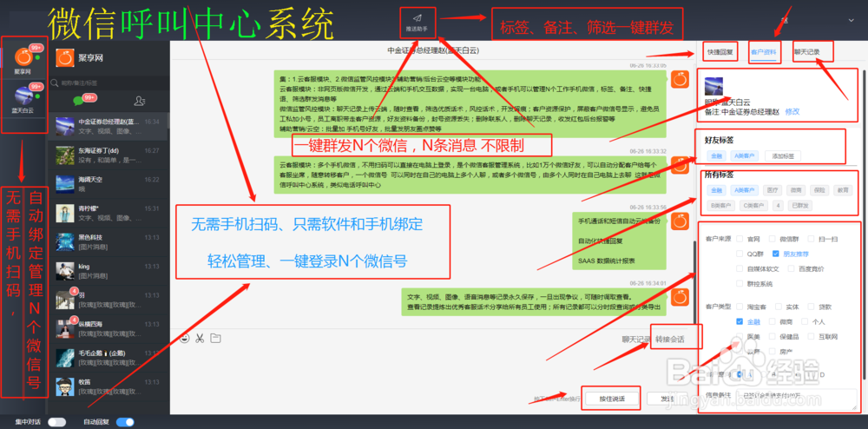Check the 贷款 customer type box
Screen dimensions: 868x429
pyautogui.click(x=811, y=307)
